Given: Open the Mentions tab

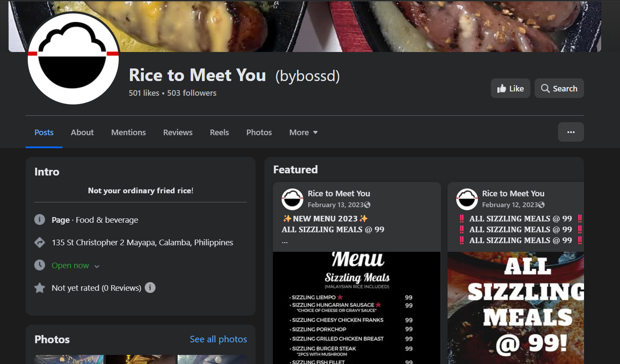Looking at the screenshot, I should [x=129, y=132].
